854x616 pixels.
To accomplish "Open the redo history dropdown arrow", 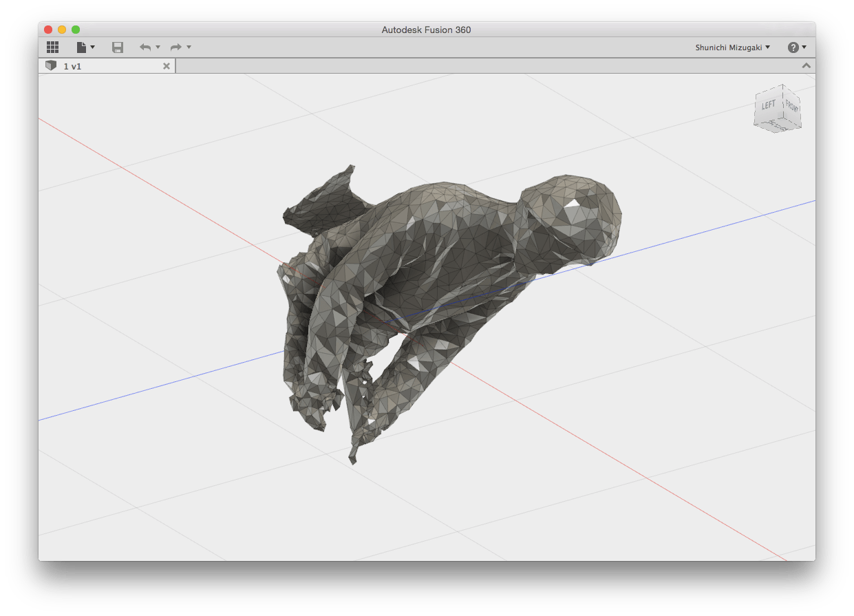I will [x=189, y=47].
